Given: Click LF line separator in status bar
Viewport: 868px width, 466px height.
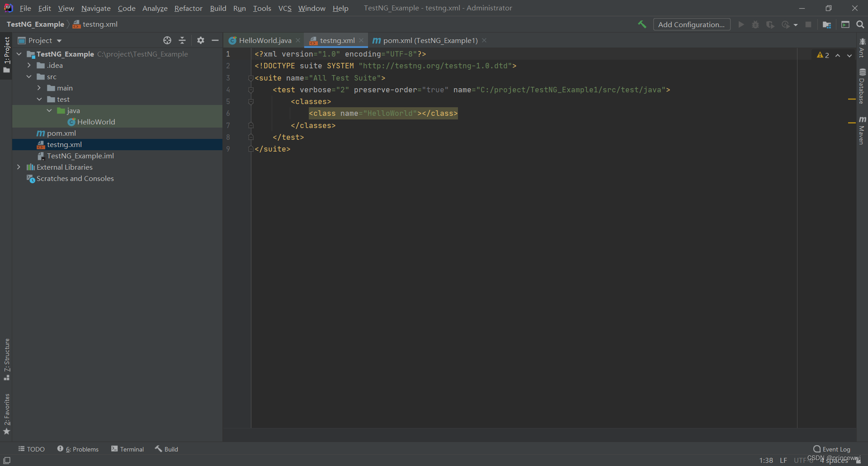Looking at the screenshot, I should click(x=783, y=460).
